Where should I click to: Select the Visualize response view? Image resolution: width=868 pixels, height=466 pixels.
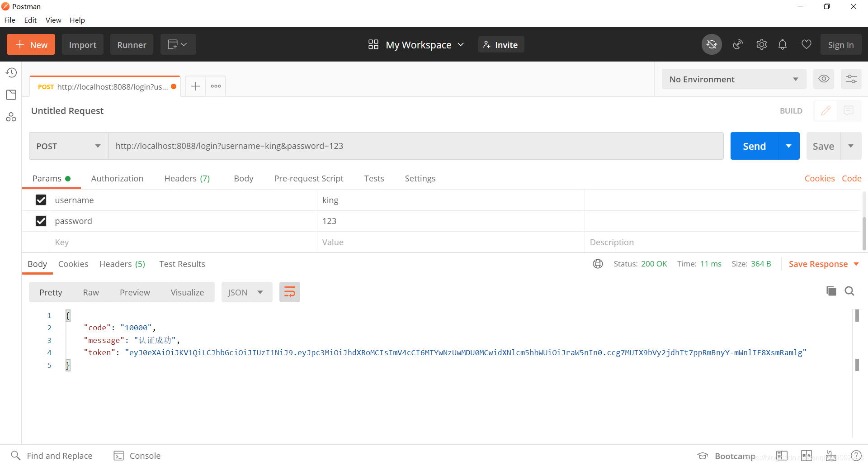pyautogui.click(x=187, y=292)
